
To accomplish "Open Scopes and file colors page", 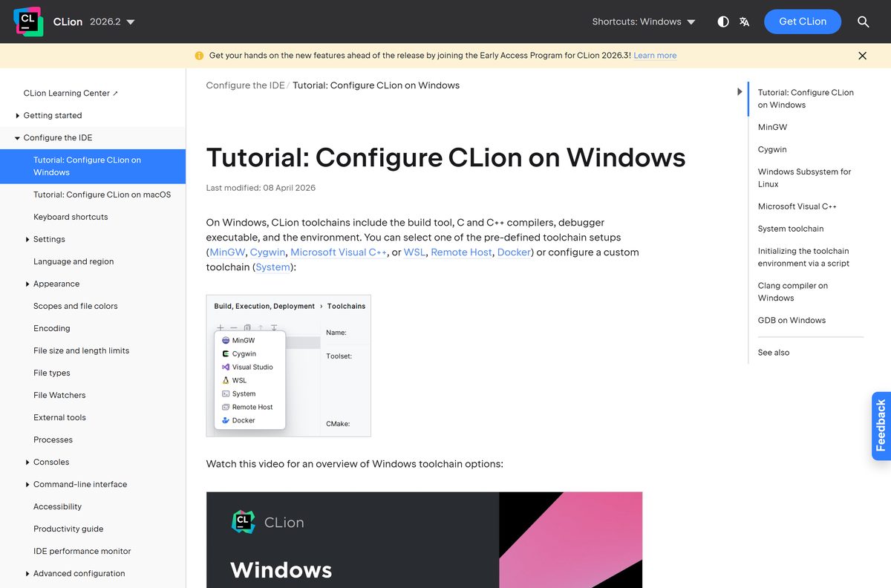I will [75, 306].
